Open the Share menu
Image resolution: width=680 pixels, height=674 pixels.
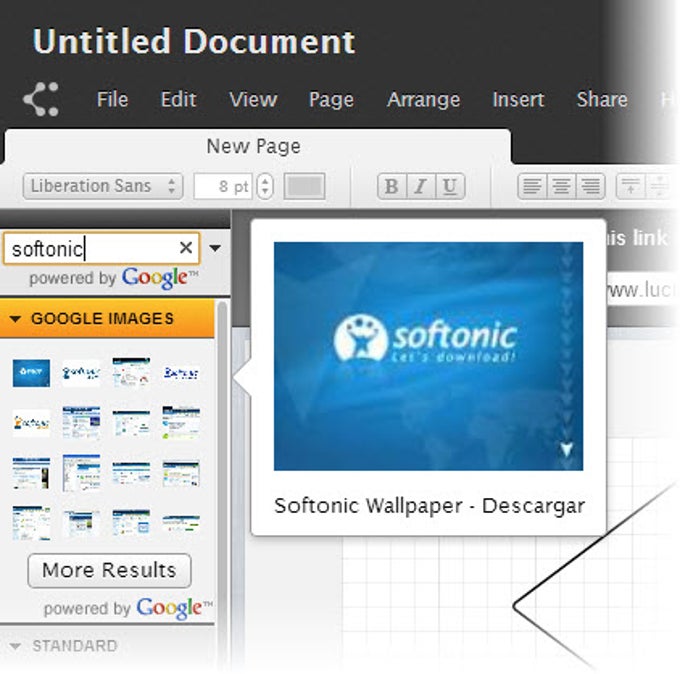coord(602,99)
